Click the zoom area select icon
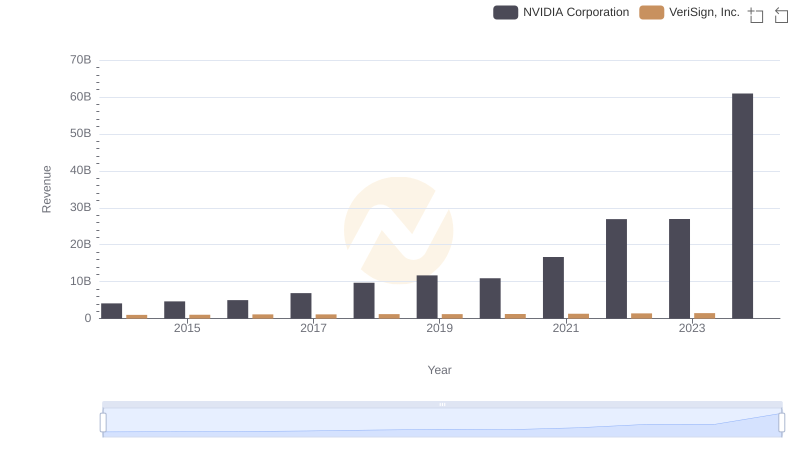 [756, 15]
